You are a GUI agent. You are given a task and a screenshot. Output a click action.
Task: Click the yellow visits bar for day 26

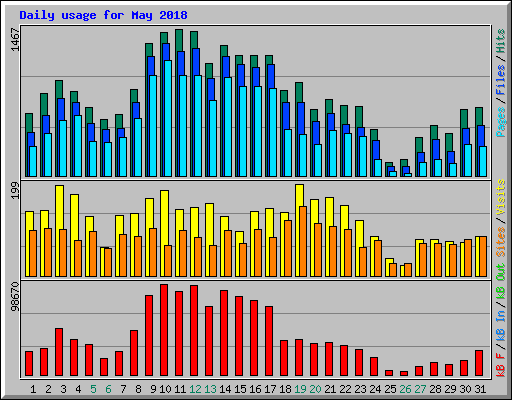pyautogui.click(x=402, y=271)
